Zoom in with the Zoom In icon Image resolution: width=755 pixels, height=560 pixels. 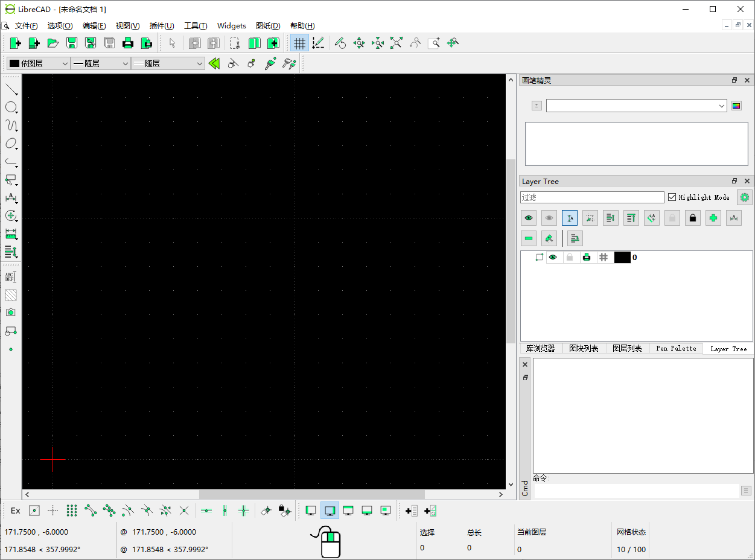click(x=359, y=43)
